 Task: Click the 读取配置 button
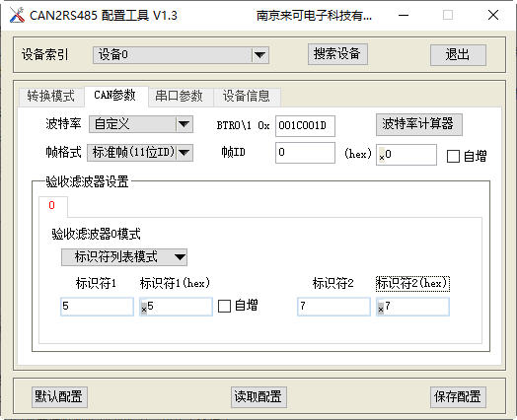[258, 397]
